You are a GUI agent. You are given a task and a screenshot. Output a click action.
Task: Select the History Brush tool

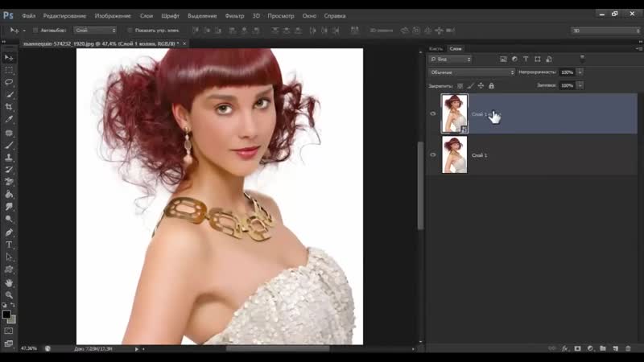coord(9,170)
